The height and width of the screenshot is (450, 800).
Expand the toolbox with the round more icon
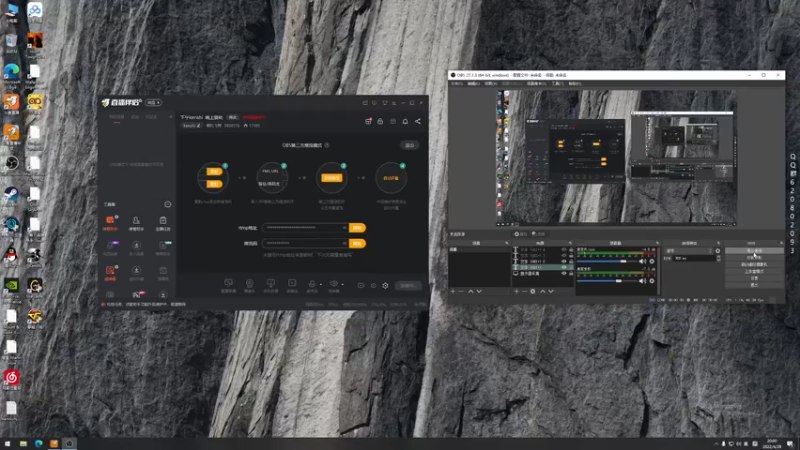pyautogui.click(x=167, y=205)
